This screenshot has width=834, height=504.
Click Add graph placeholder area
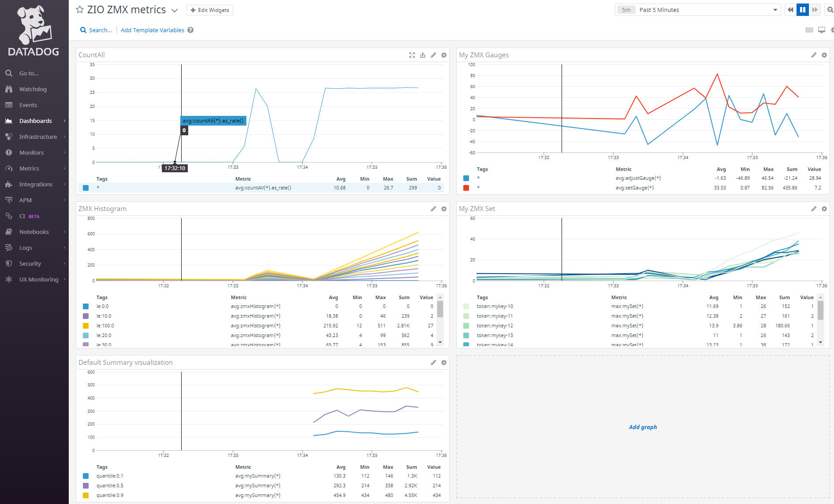click(643, 427)
